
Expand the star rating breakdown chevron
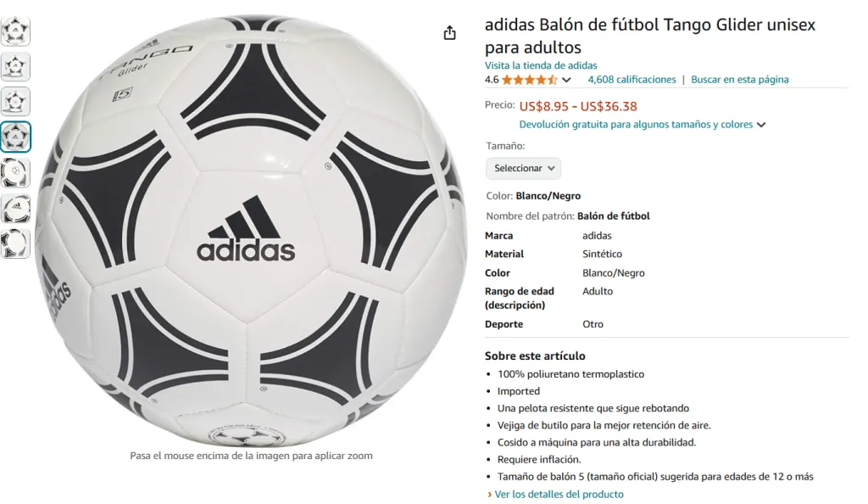566,80
